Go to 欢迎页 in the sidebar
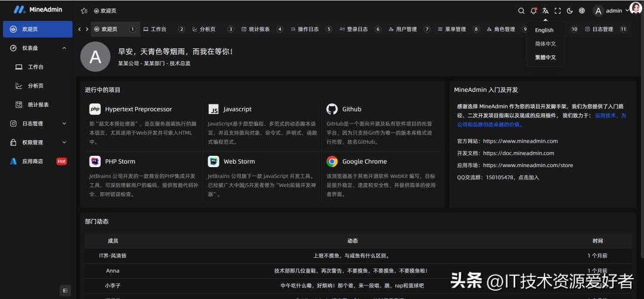The height and width of the screenshot is (299, 644). pyautogui.click(x=38, y=29)
